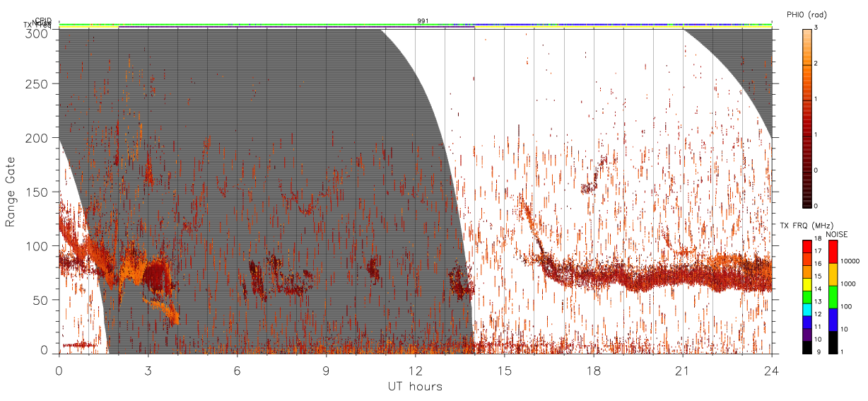The image size is (868, 401).
Task: Click the "Range Gate" y-axis title
Action: point(11,192)
